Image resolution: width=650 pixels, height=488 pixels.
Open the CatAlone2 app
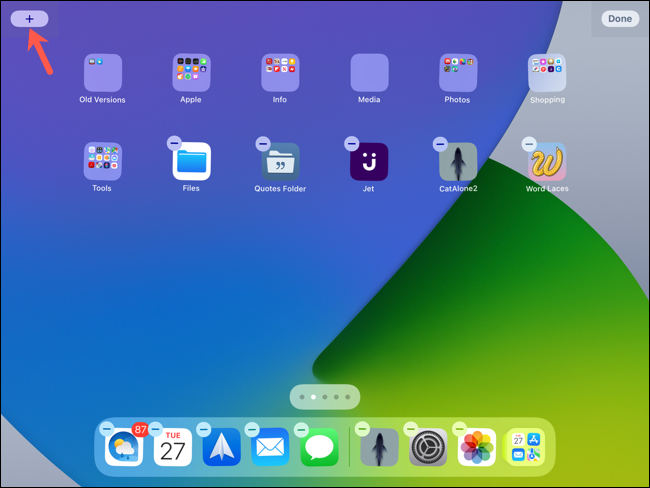click(x=458, y=162)
